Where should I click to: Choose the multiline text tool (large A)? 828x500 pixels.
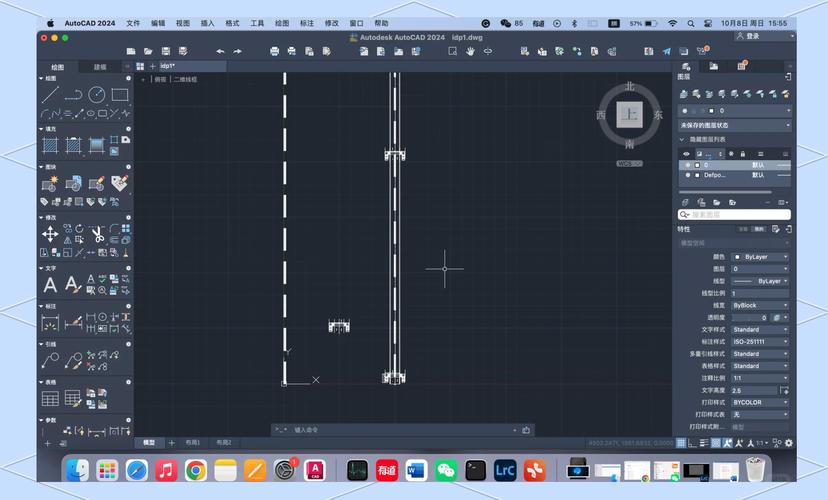(50, 285)
